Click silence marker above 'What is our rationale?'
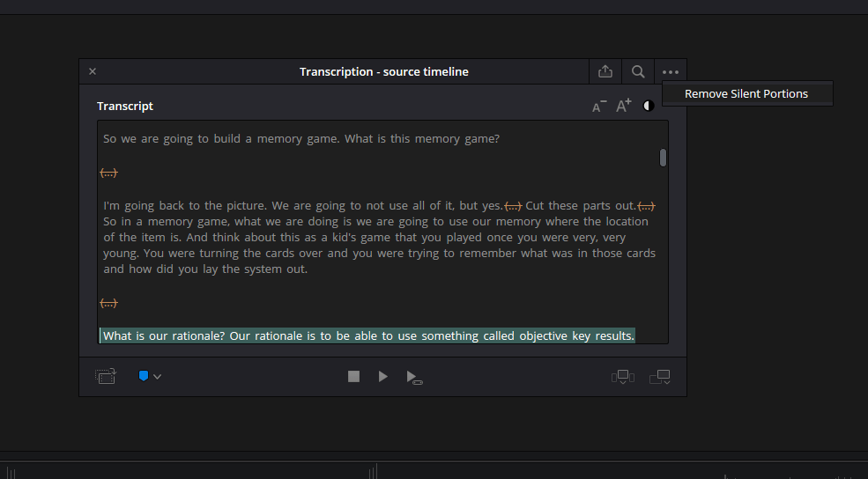868x479 pixels. 108,303
